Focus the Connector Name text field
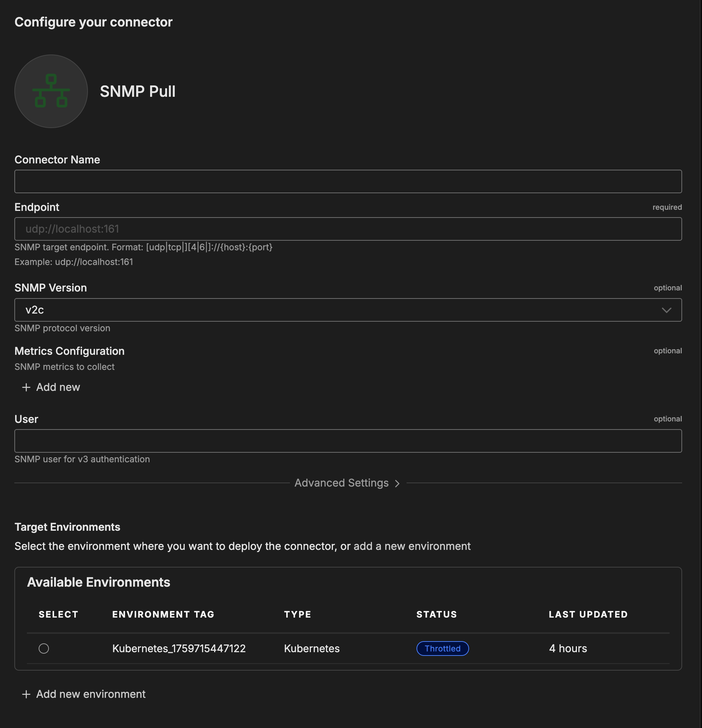Viewport: 702px width, 728px height. click(x=347, y=181)
